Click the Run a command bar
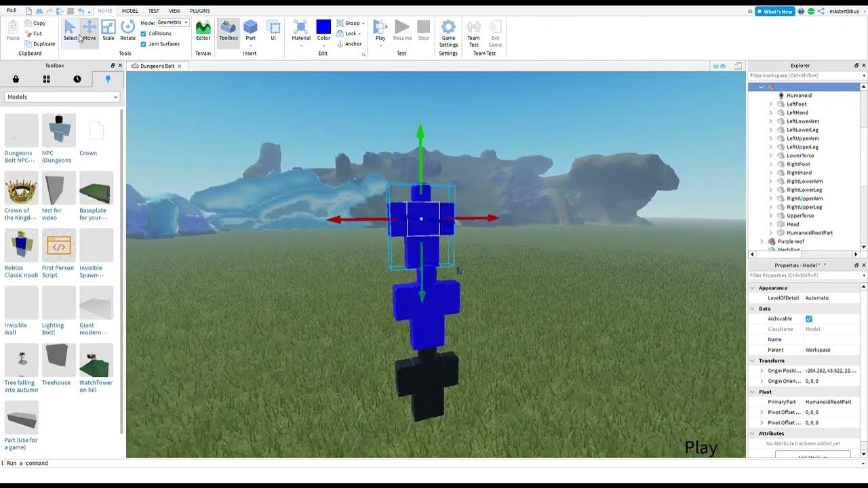This screenshot has width=868, height=488. [x=434, y=463]
